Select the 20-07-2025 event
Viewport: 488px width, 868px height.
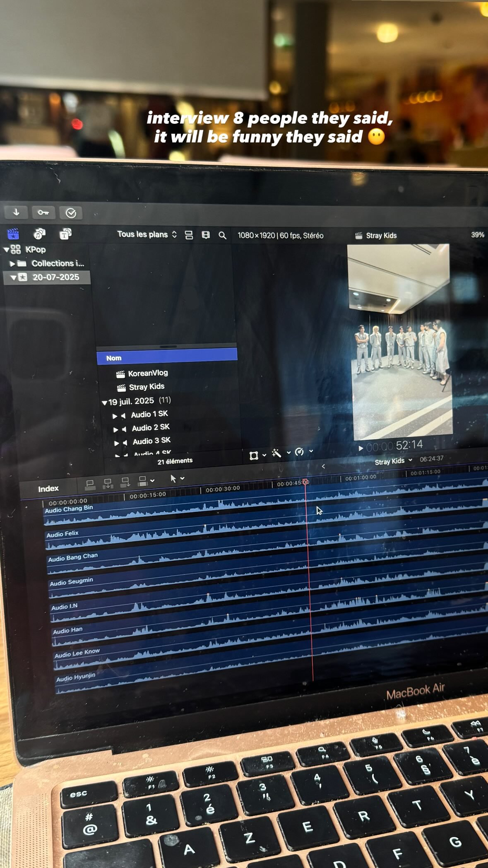55,277
